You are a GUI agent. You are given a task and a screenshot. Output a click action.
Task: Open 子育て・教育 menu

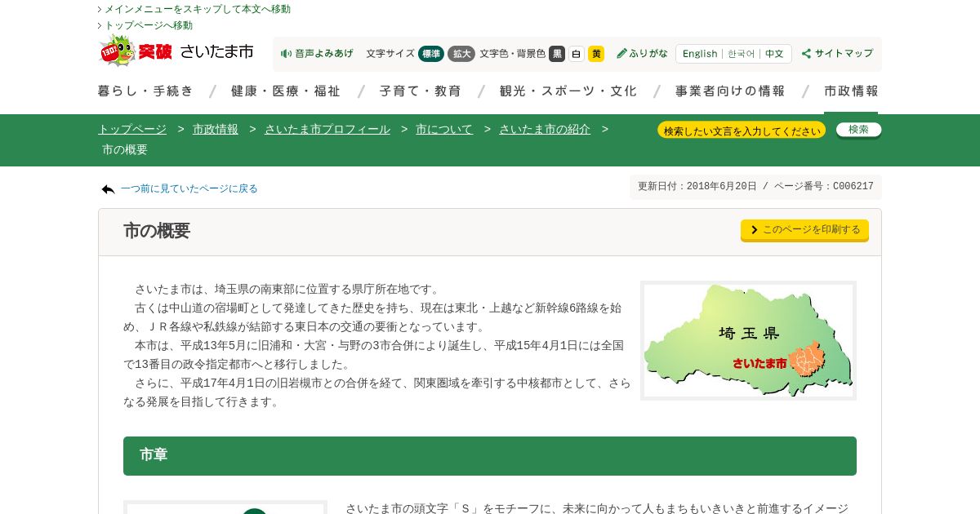[x=421, y=91]
